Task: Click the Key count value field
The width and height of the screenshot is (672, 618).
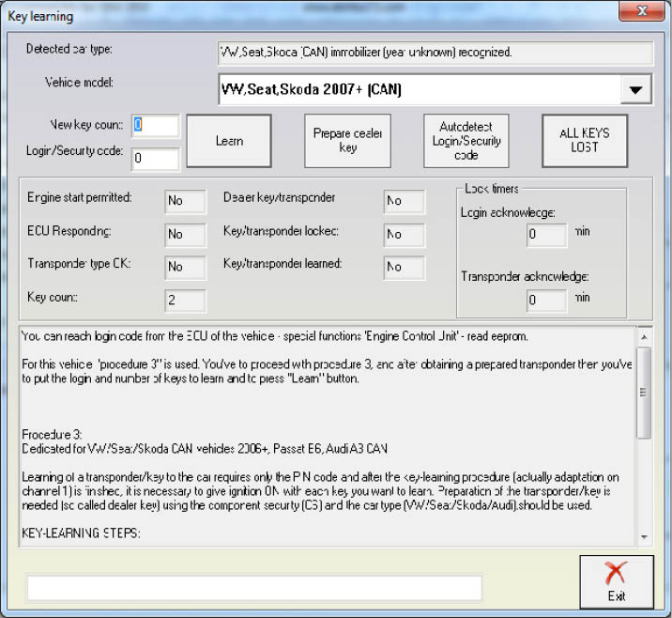Action: pyautogui.click(x=185, y=301)
